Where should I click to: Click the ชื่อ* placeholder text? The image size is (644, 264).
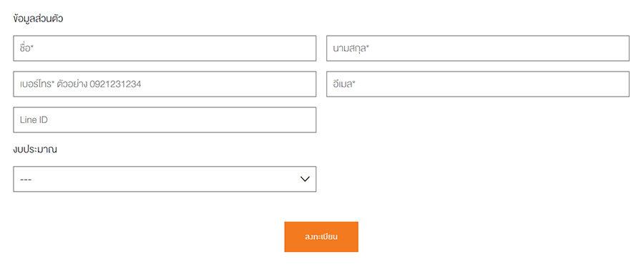click(x=26, y=49)
